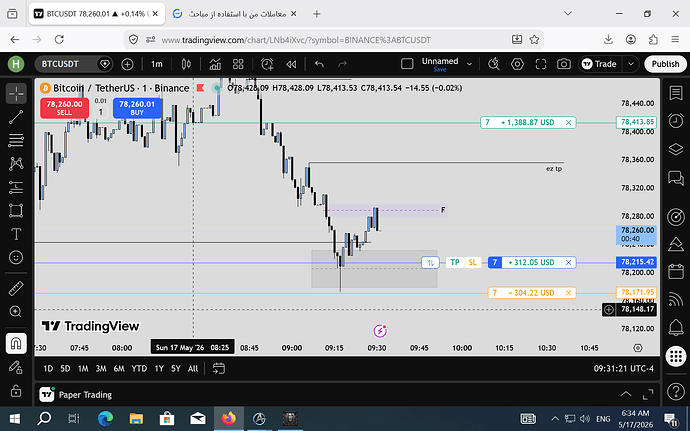
Task: Enter fullscreen chart mode
Action: tap(540, 64)
